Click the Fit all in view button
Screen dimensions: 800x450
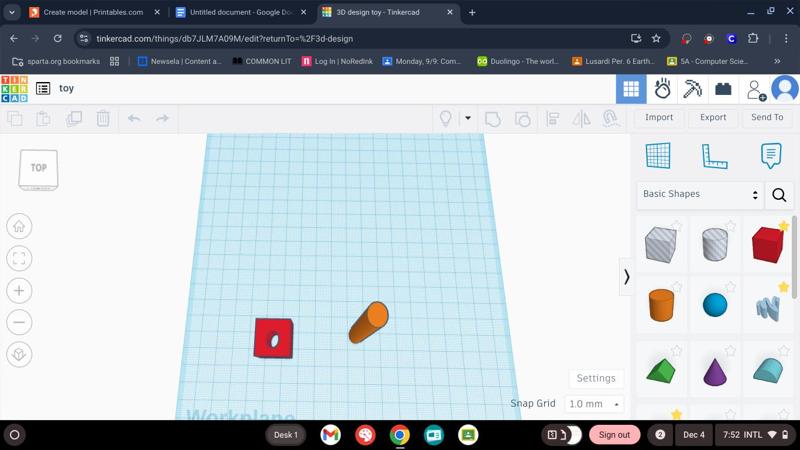[x=19, y=258]
